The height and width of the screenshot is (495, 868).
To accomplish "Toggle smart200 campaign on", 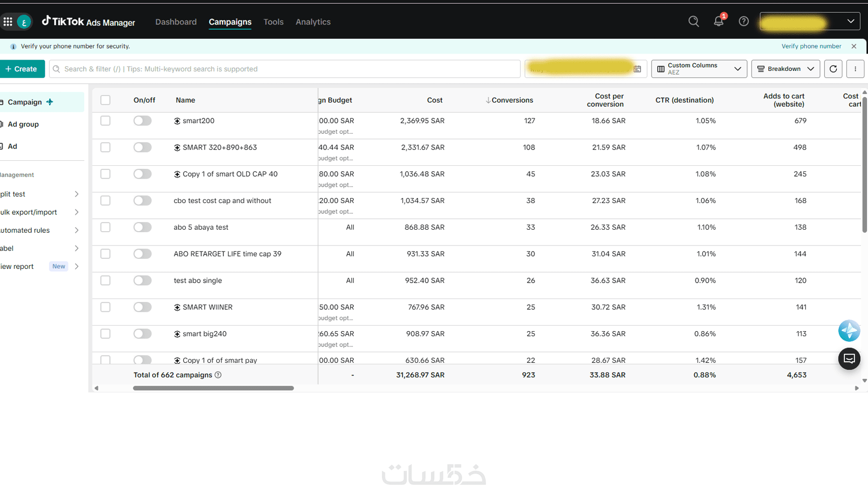I will 142,121.
